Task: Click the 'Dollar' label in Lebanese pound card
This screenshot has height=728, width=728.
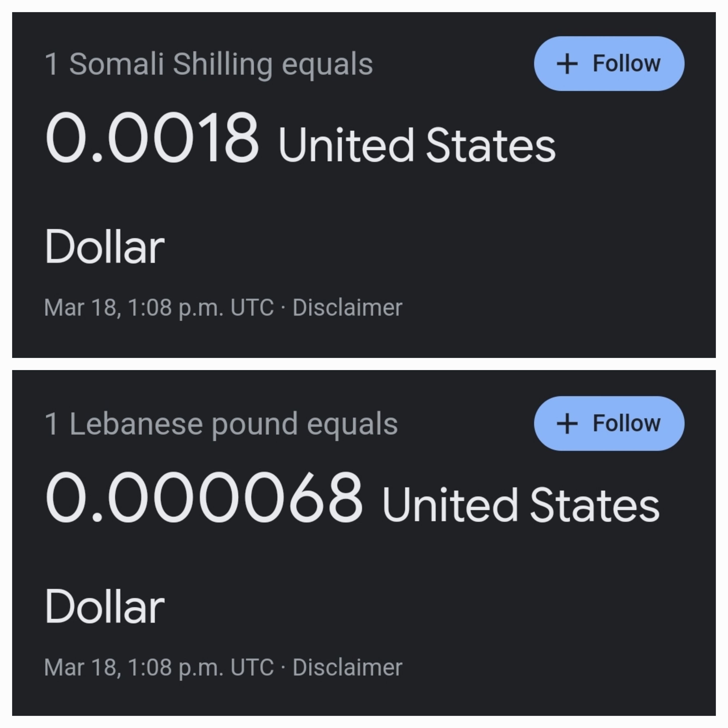Action: pos(104,607)
